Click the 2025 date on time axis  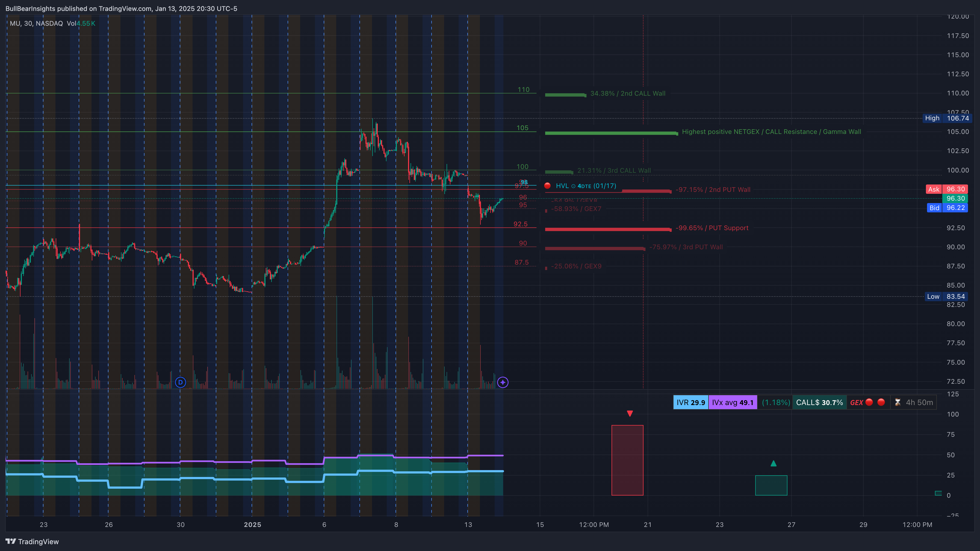[252, 524]
